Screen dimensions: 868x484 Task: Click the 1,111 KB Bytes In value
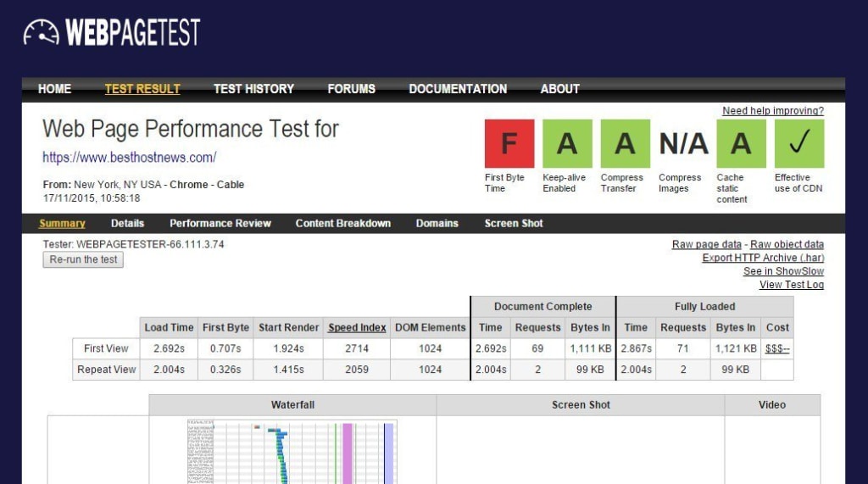(591, 349)
